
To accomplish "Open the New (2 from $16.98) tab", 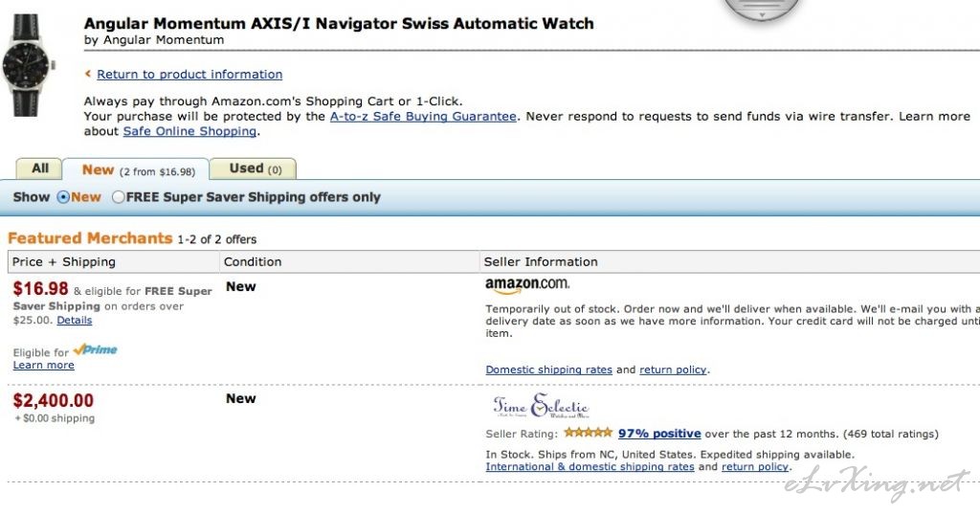I will pos(136,169).
